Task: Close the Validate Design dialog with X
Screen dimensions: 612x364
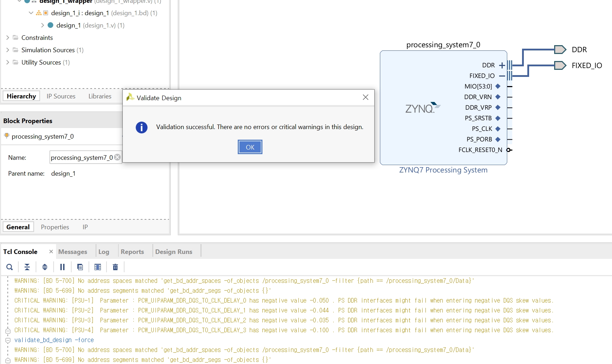Action: [x=365, y=97]
